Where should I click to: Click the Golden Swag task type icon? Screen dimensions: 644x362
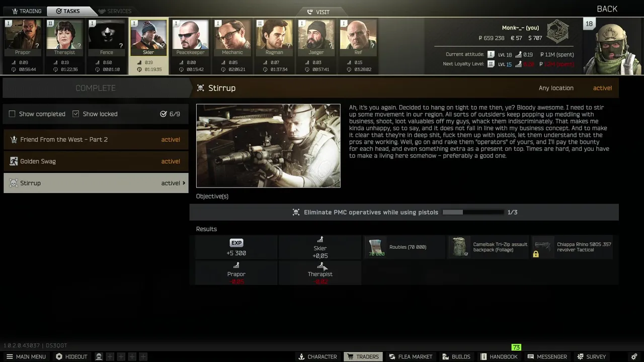pyautogui.click(x=14, y=161)
